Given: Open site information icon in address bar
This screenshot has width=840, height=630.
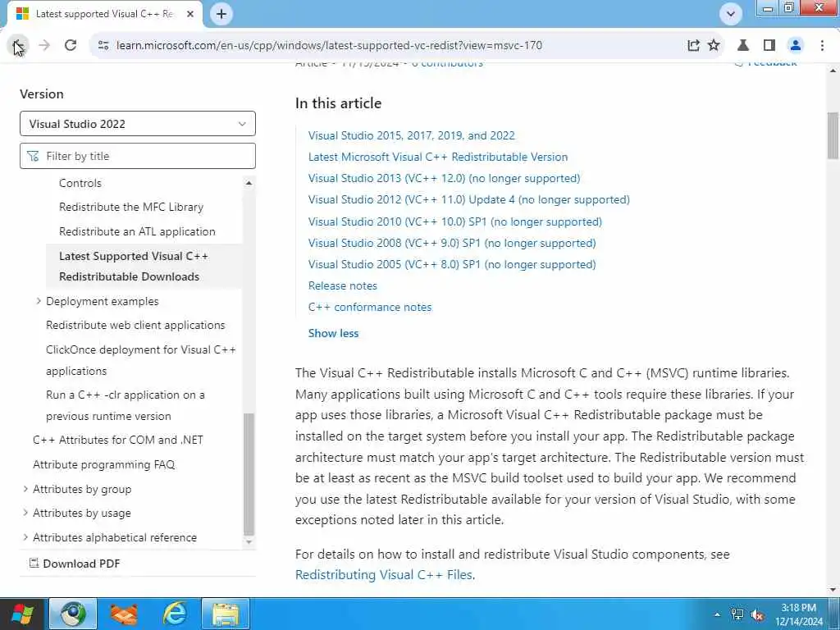Looking at the screenshot, I should (x=103, y=46).
